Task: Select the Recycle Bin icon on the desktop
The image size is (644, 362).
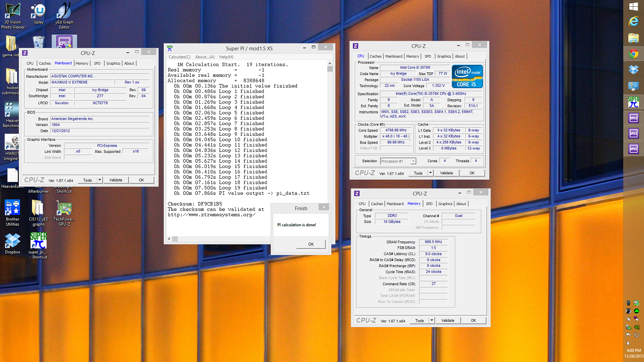Action: (x=38, y=43)
